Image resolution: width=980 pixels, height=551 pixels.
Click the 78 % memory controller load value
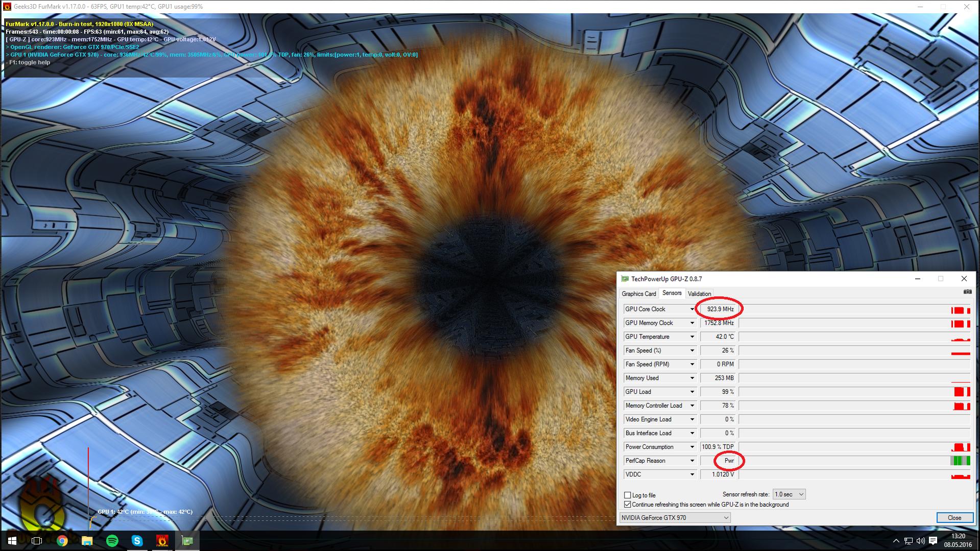coord(718,406)
